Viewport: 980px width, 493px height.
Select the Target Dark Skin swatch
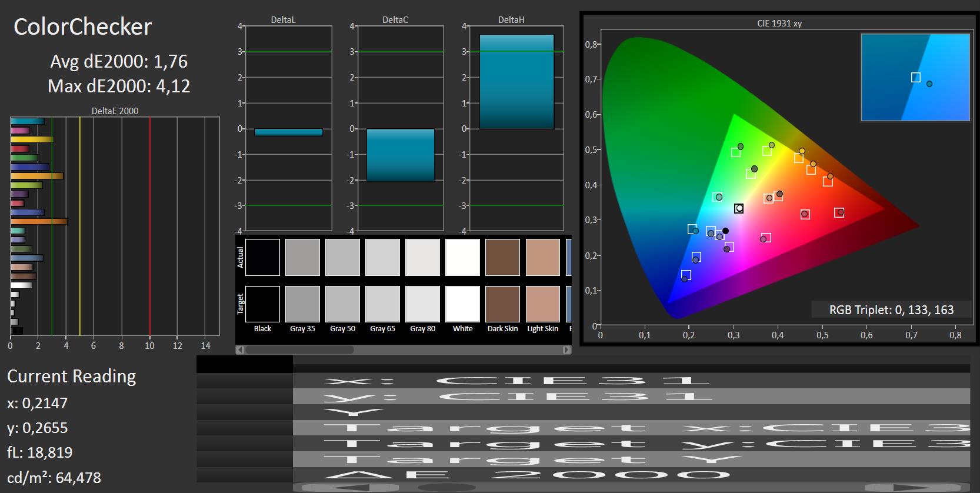tap(502, 304)
